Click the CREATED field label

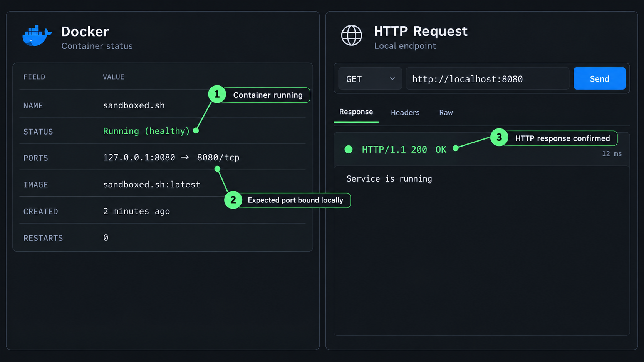pos(41,212)
